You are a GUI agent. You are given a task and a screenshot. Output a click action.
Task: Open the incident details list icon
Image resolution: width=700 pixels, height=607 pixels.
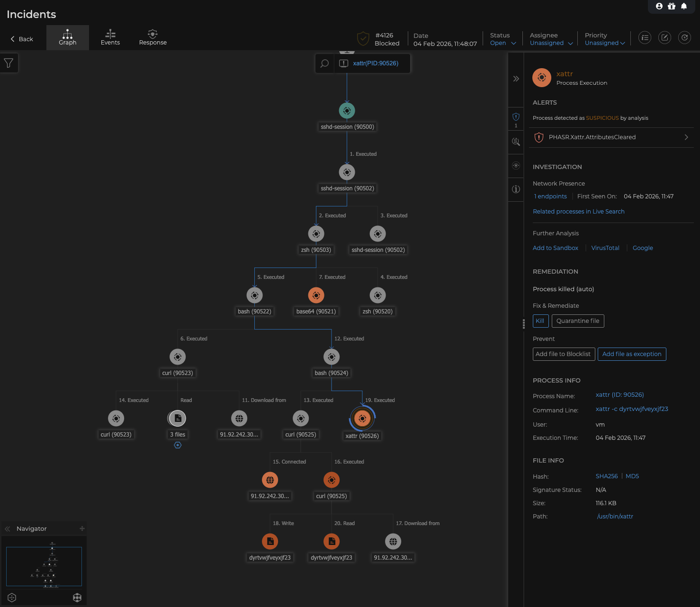click(x=645, y=37)
